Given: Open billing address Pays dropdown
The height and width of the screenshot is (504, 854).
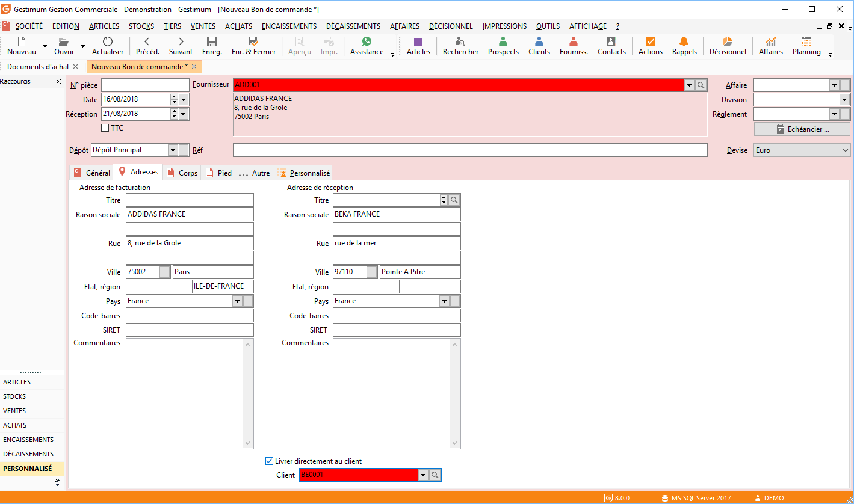Looking at the screenshot, I should coord(237,301).
